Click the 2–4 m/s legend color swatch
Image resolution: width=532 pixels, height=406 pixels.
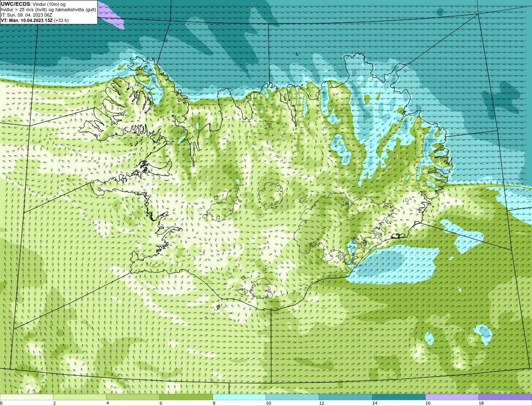(x=80, y=397)
